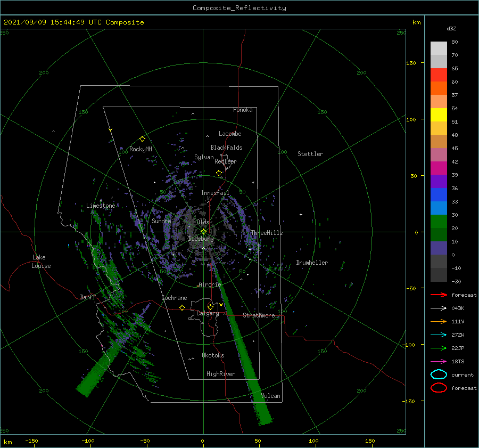Click the 80 value on dBZ scale
This screenshot has height=448, width=479.
point(455,42)
